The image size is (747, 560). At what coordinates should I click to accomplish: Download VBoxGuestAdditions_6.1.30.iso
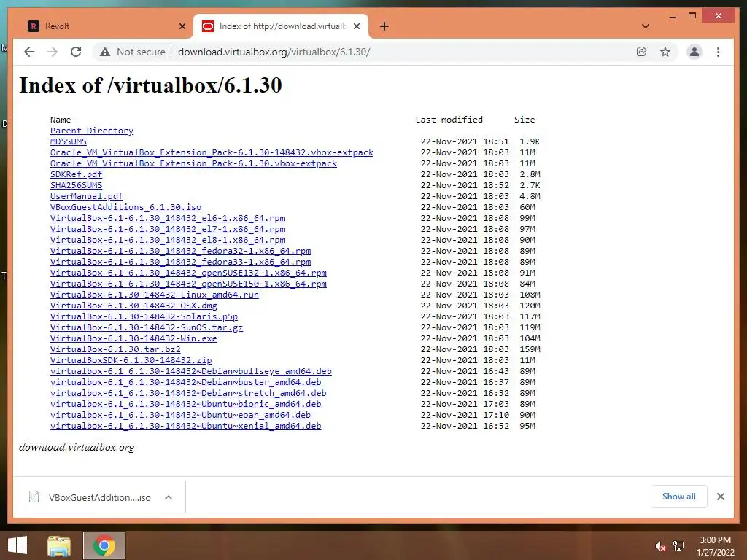pyautogui.click(x=125, y=207)
